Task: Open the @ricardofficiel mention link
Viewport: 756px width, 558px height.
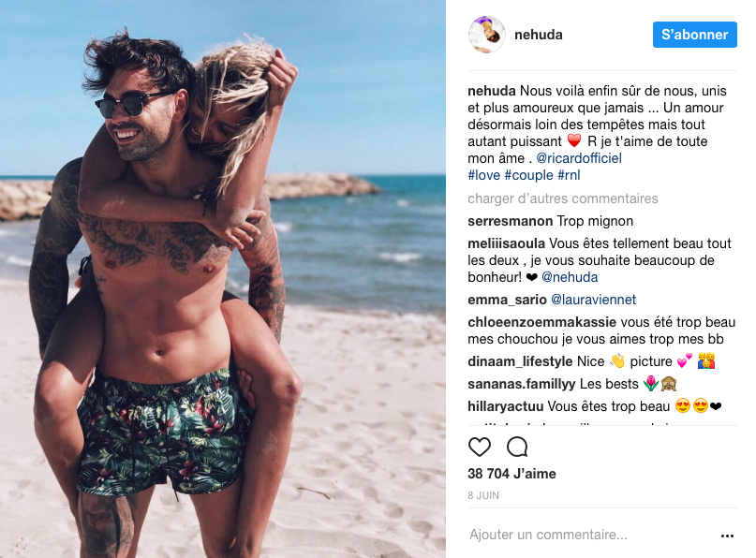Action: coord(579,158)
